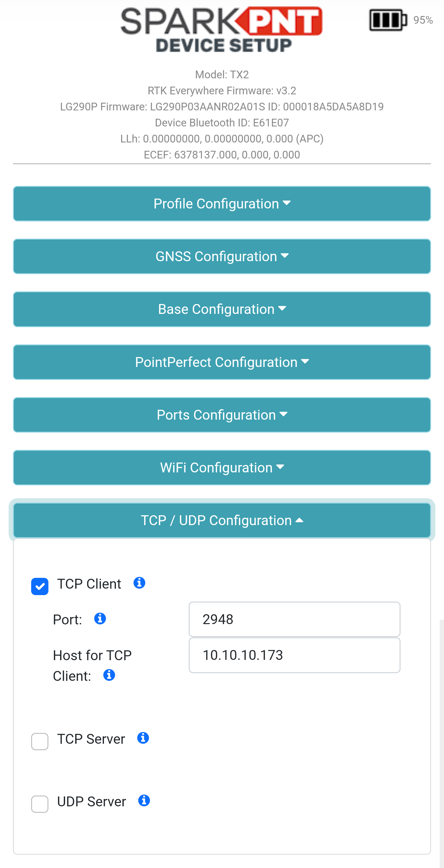The image size is (444, 868).
Task: Click RTK Everywhere Firmware: v3.2 text
Action: pos(222,91)
